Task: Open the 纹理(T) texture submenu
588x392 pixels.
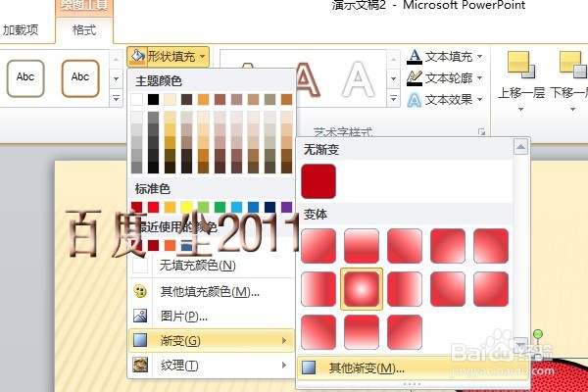Action: [x=213, y=365]
